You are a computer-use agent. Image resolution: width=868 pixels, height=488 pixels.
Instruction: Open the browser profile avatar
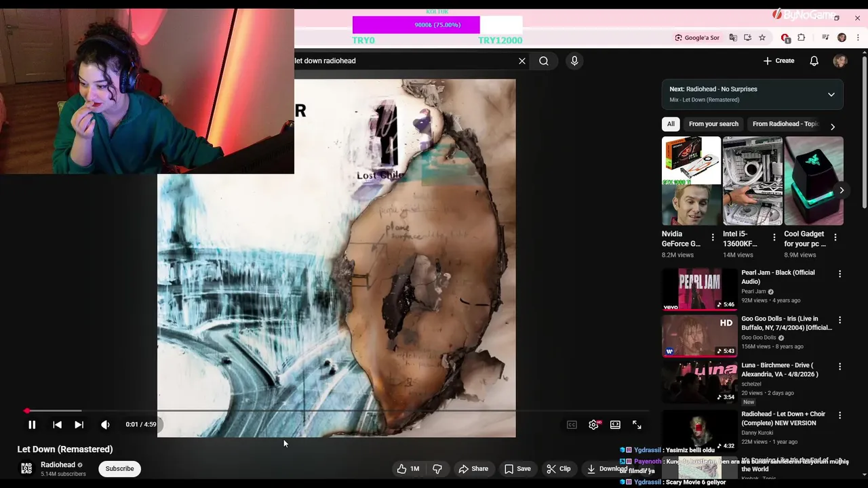(x=842, y=38)
